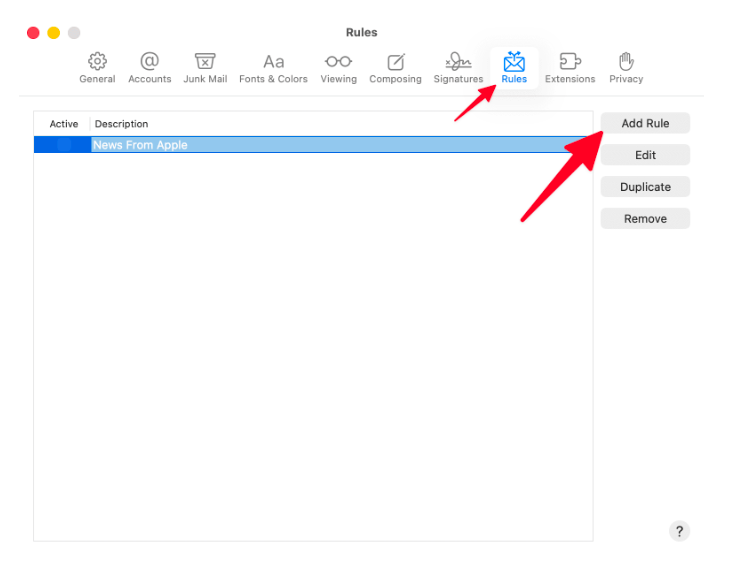This screenshot has width=734, height=579.
Task: Click the help question mark button
Action: point(679,531)
